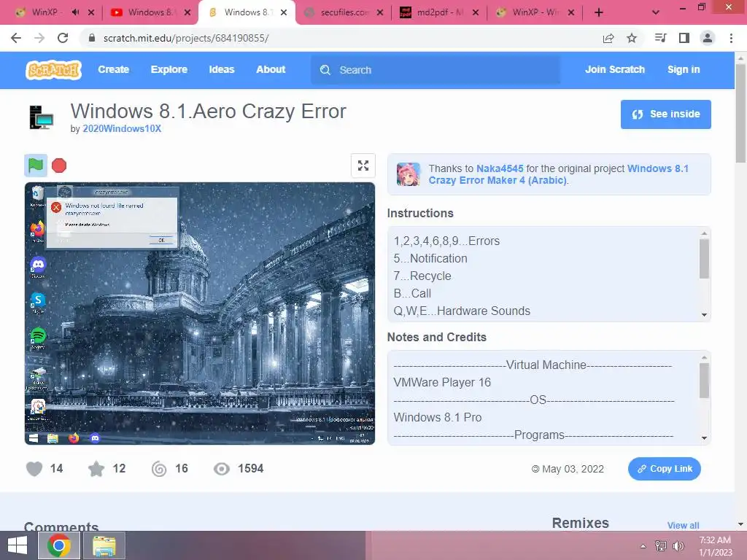This screenshot has height=560, width=747.
Task: Bookmark this page with star
Action: tap(632, 38)
